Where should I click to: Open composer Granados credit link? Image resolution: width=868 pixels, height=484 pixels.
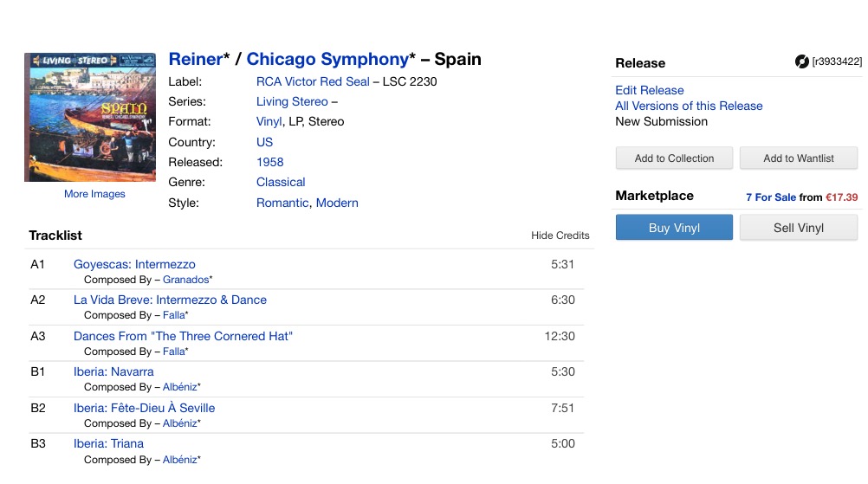click(185, 280)
